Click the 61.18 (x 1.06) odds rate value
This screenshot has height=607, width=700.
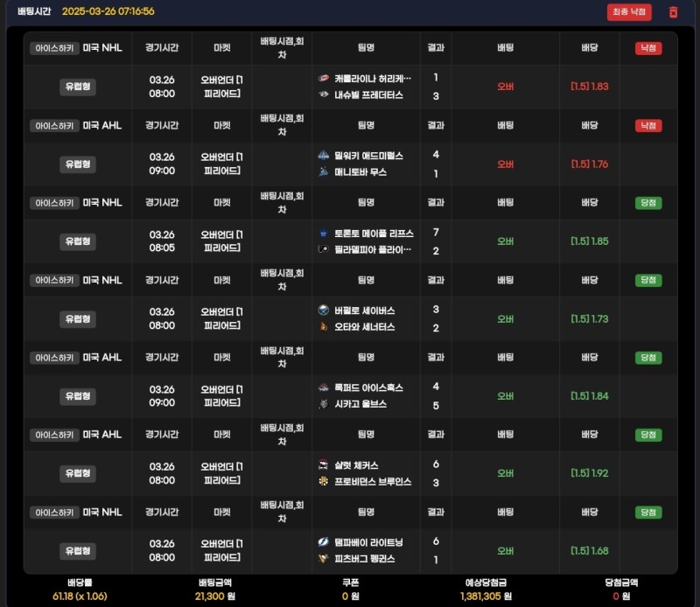(x=80, y=595)
